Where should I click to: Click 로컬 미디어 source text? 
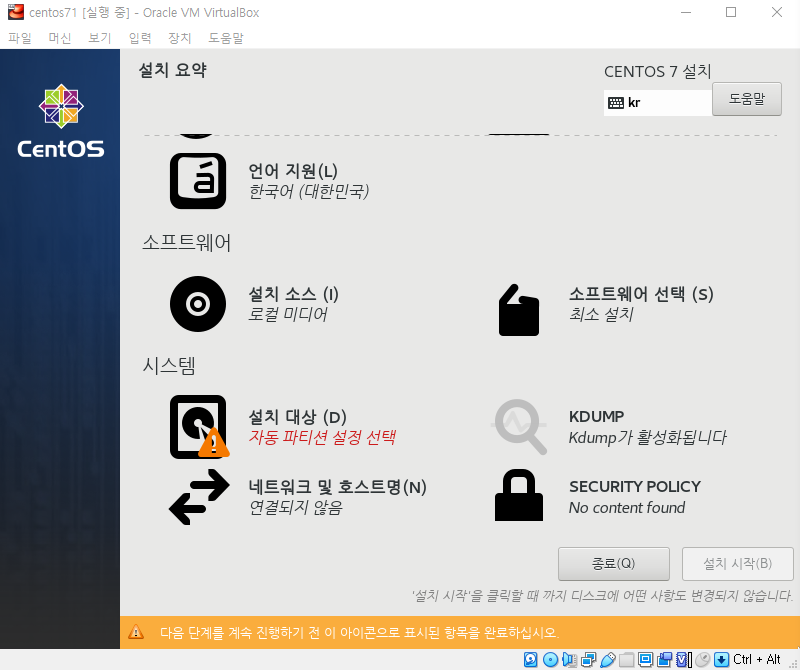[287, 314]
